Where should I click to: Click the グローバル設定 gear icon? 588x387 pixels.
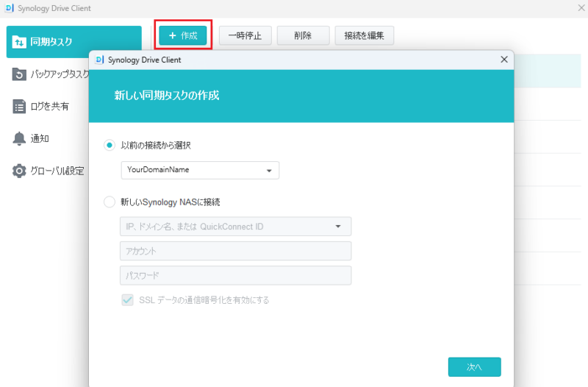coord(19,171)
